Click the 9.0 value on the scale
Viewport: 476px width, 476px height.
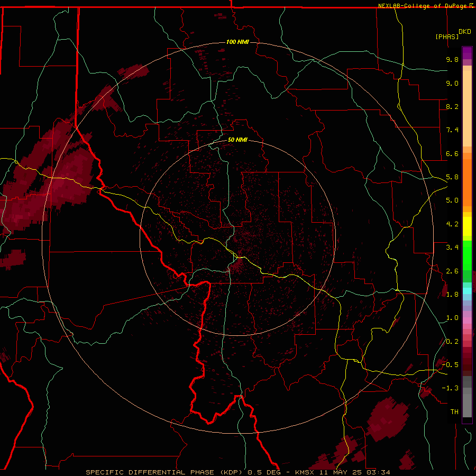pos(452,83)
